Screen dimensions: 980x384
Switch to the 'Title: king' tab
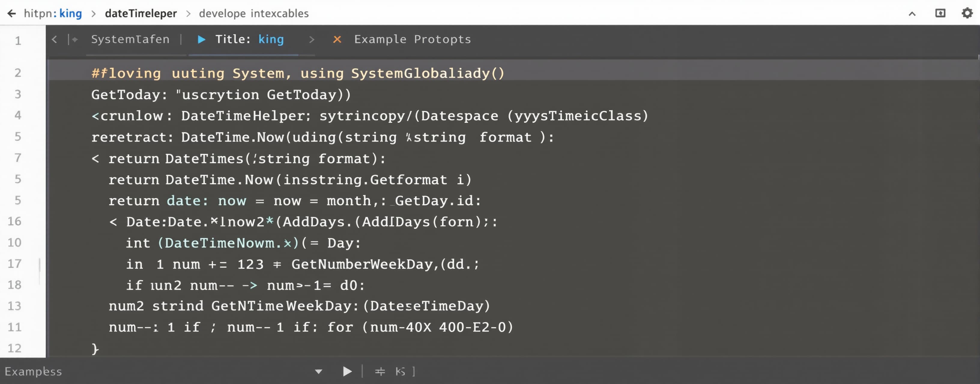coord(250,39)
